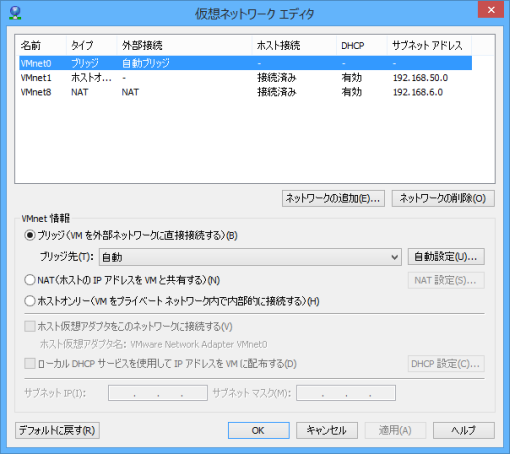Click the Virtual Network Editor title bar icon

coord(15,13)
